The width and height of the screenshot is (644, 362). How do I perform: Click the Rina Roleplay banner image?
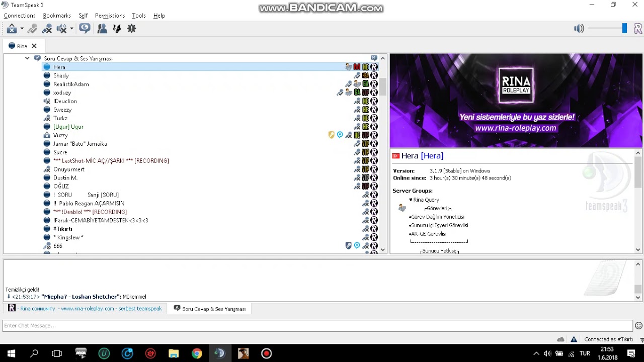coord(516,101)
